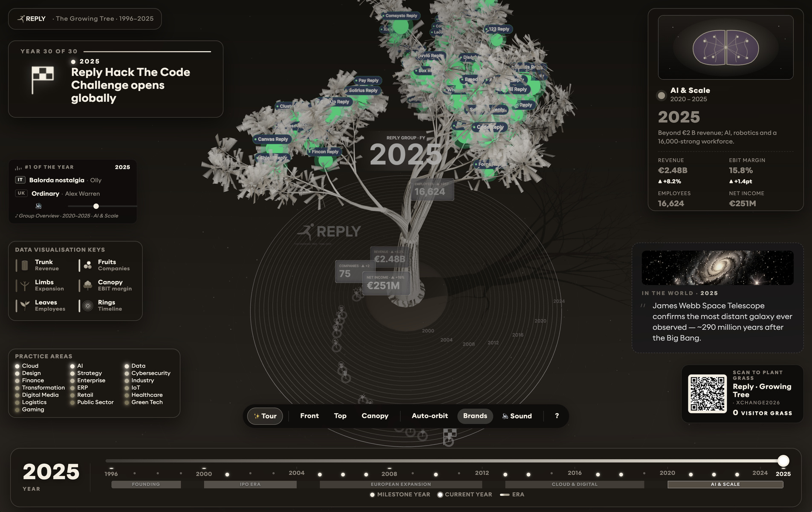Select the IPO Era bar

(250, 484)
